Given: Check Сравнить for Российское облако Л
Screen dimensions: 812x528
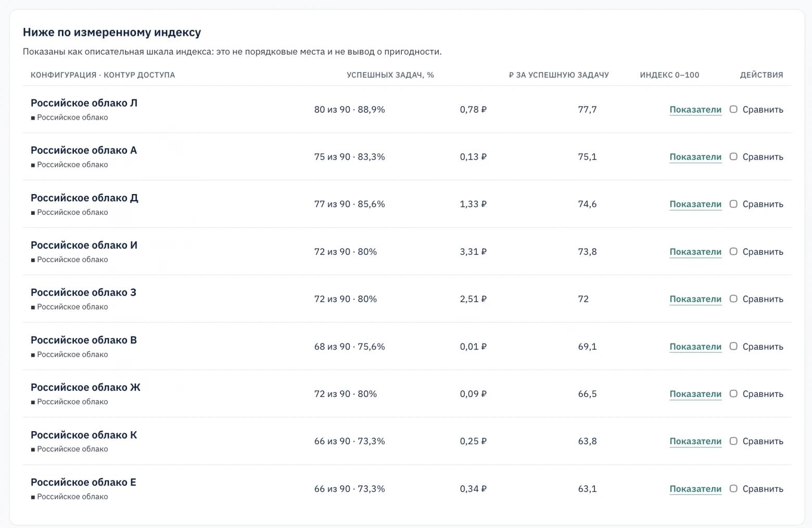Looking at the screenshot, I should (733, 109).
